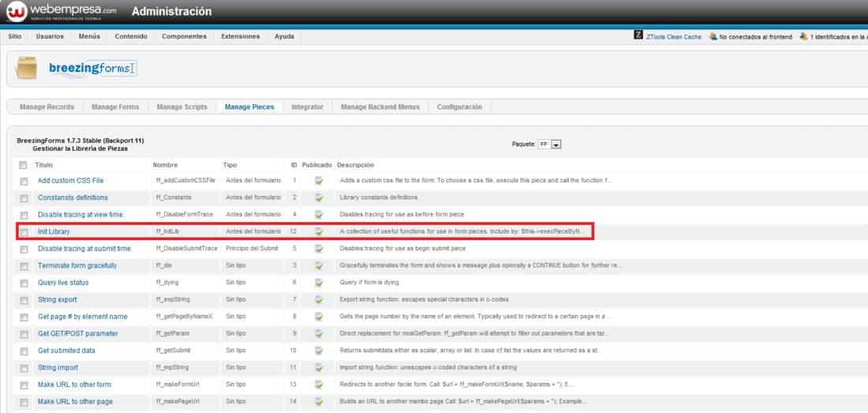Viewport: 868px width, 413px height.
Task: Click the BreezingForms box icon
Action: coord(27,68)
